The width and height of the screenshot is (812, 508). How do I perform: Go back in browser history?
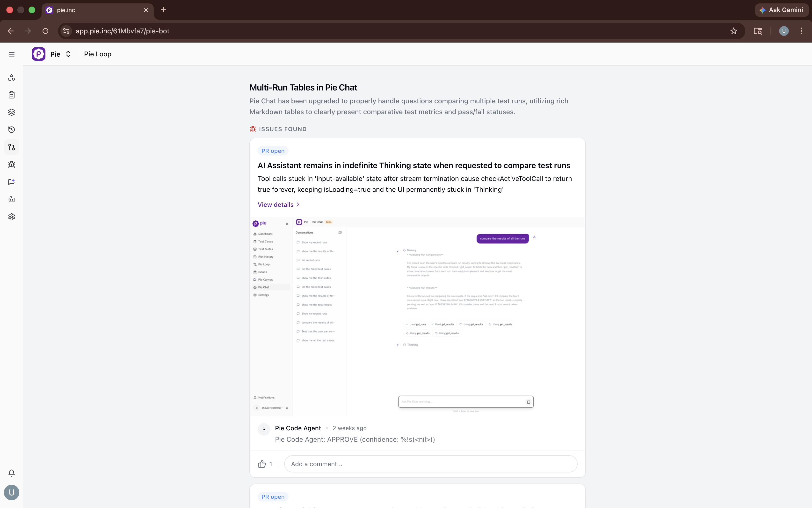11,31
